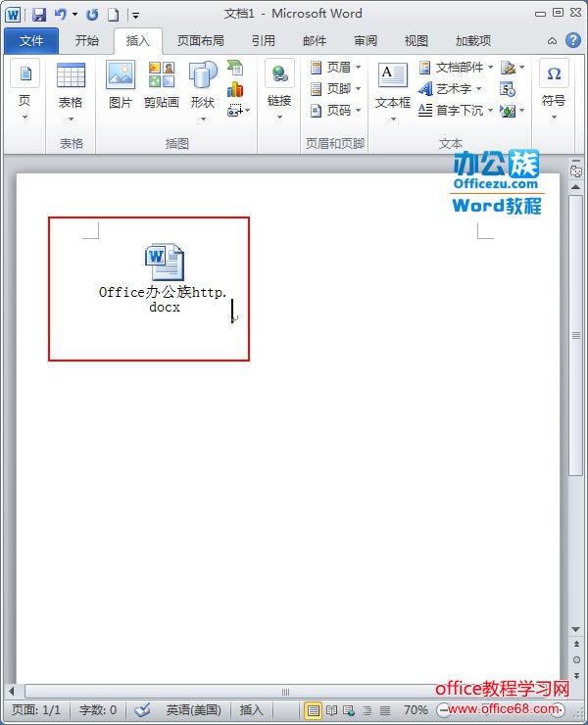Select the embedded Word docx icon
The width and height of the screenshot is (588, 725).
165,263
